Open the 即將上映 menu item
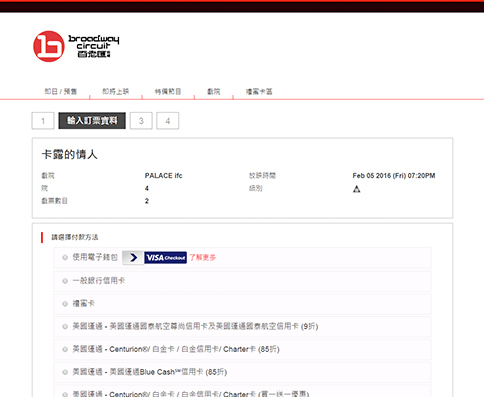Screen dimensions: 484x397 (115, 91)
